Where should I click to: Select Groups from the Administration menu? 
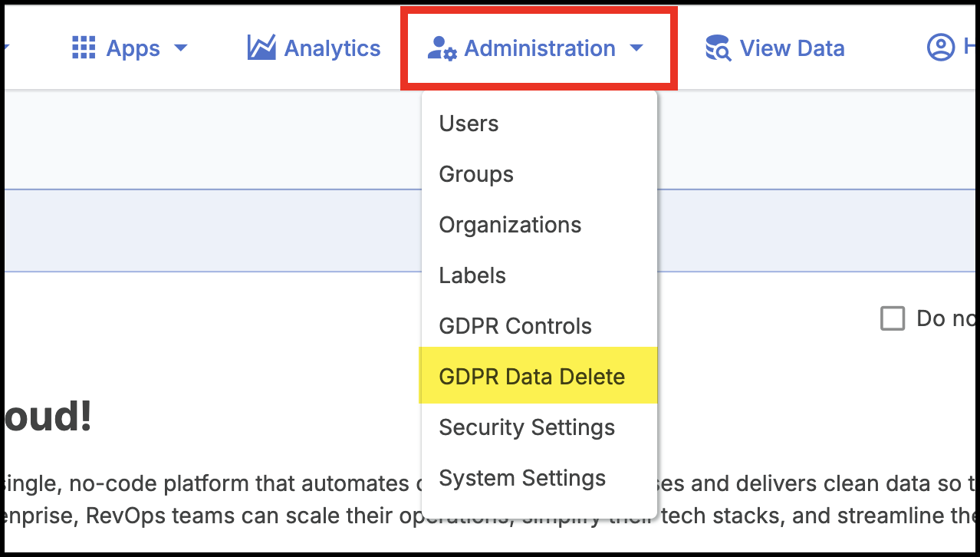(x=475, y=173)
